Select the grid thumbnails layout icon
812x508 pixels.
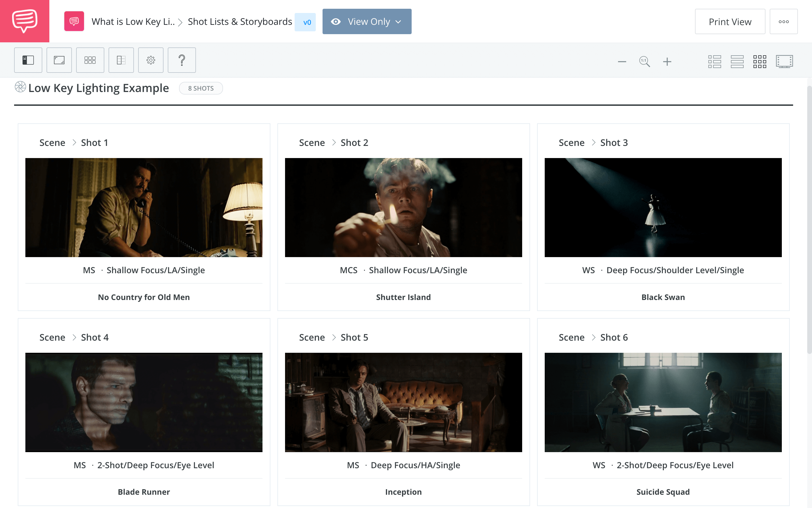pyautogui.click(x=90, y=60)
